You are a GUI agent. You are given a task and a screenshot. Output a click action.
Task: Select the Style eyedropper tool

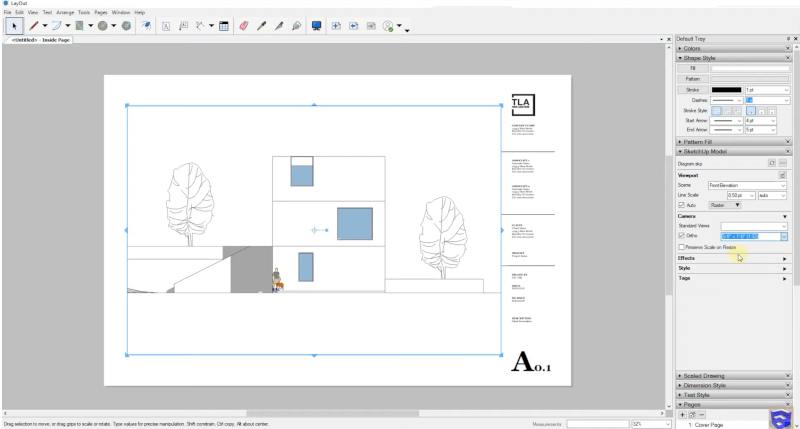pyautogui.click(x=261, y=26)
